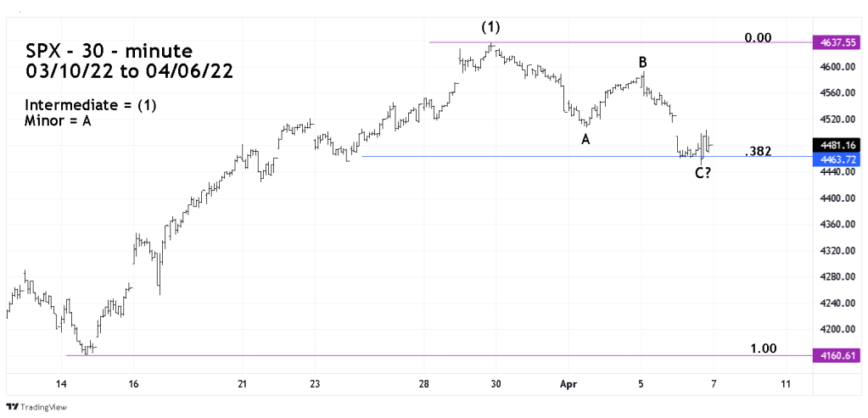Select the 1.00 Fibonacci level label
The width and height of the screenshot is (868, 418).
click(763, 348)
